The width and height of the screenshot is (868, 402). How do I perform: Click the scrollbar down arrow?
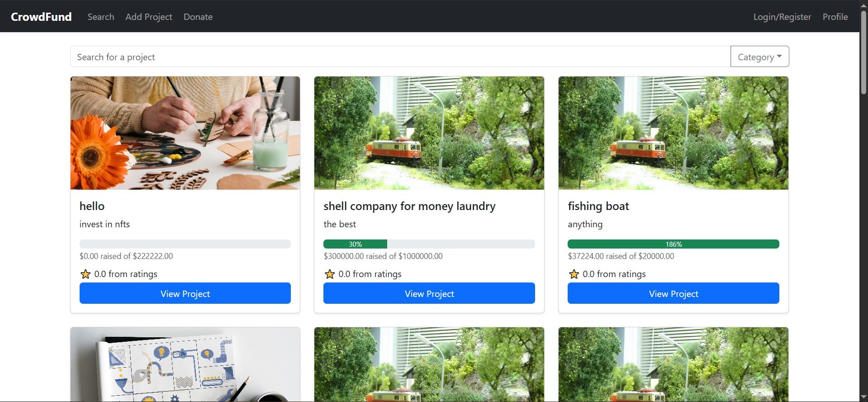click(x=863, y=397)
